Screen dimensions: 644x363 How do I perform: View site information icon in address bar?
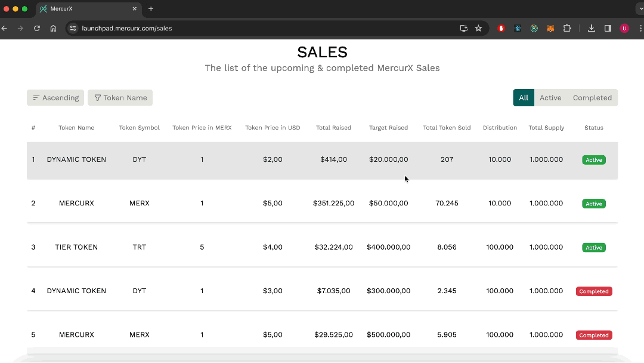click(73, 29)
